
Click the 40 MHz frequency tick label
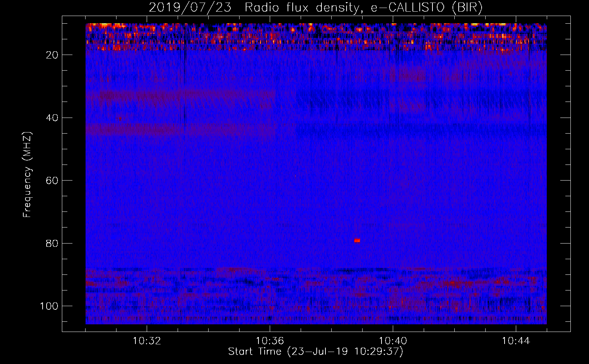point(52,118)
